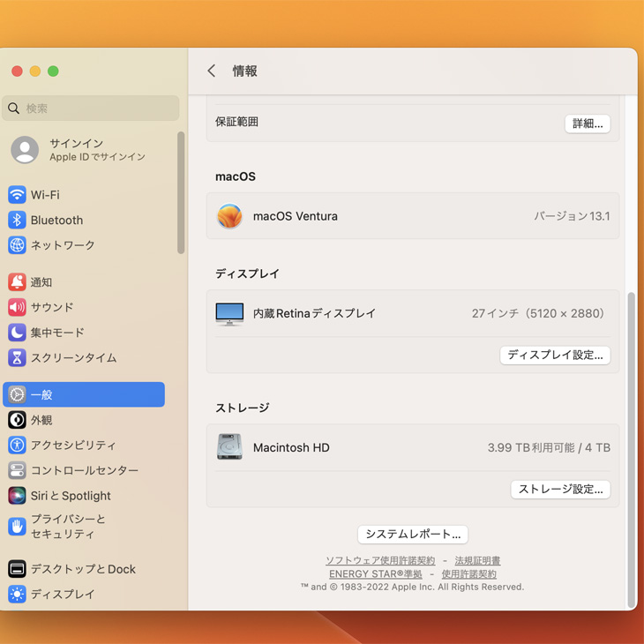Click 3.99 TB利用可能 / 4 TB text

coord(549,447)
